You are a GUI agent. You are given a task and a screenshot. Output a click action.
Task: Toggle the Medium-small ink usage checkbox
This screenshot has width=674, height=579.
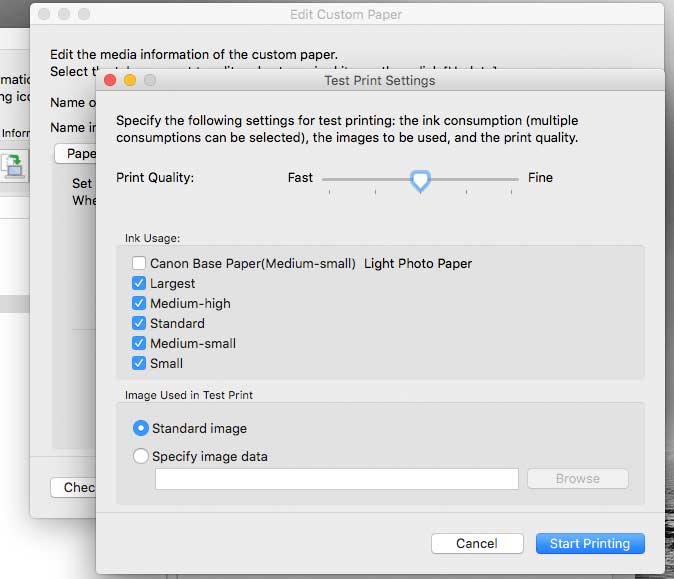point(139,343)
